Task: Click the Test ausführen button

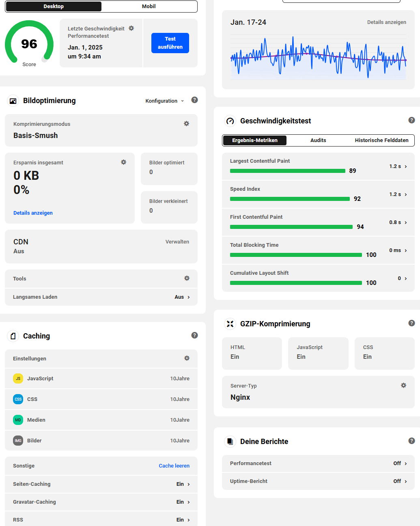Action: [170, 43]
